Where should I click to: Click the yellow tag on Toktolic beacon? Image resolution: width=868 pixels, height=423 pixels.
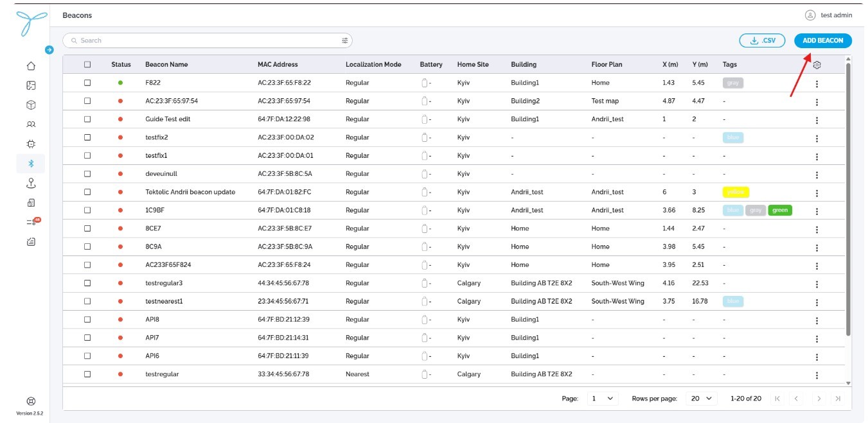point(736,192)
